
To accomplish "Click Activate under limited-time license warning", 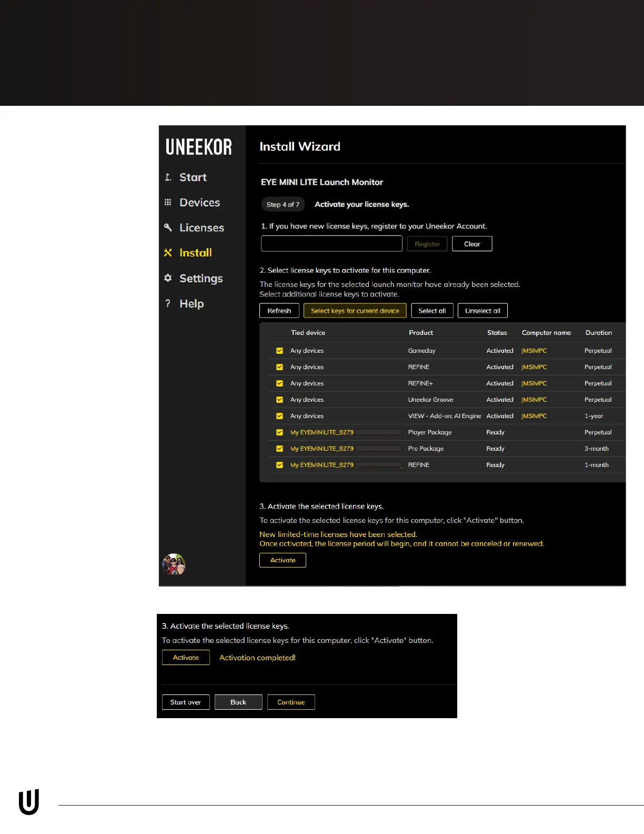I will click(283, 560).
